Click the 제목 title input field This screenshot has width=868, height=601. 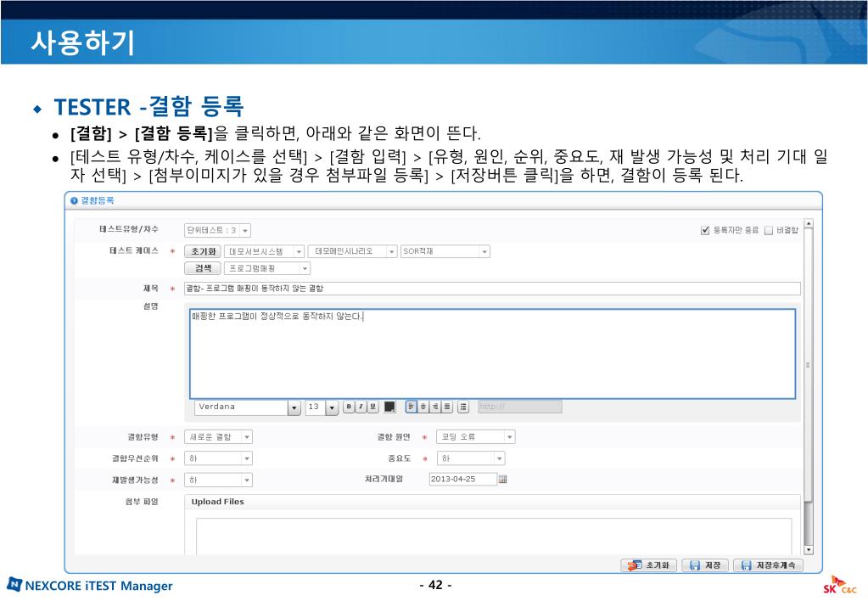493,289
